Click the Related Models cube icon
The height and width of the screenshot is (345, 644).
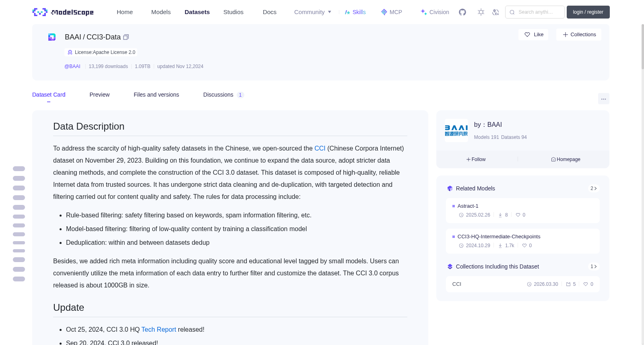tap(450, 188)
